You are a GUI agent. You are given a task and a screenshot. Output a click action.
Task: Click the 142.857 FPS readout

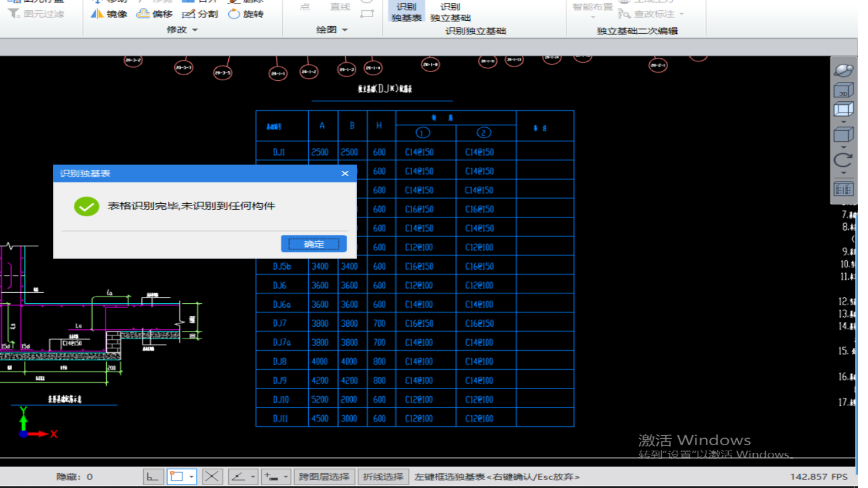tap(819, 477)
